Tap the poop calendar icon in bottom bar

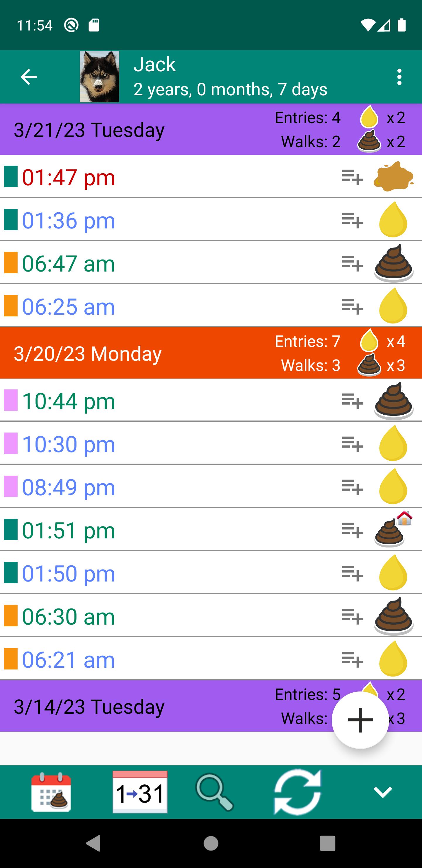coord(51,792)
